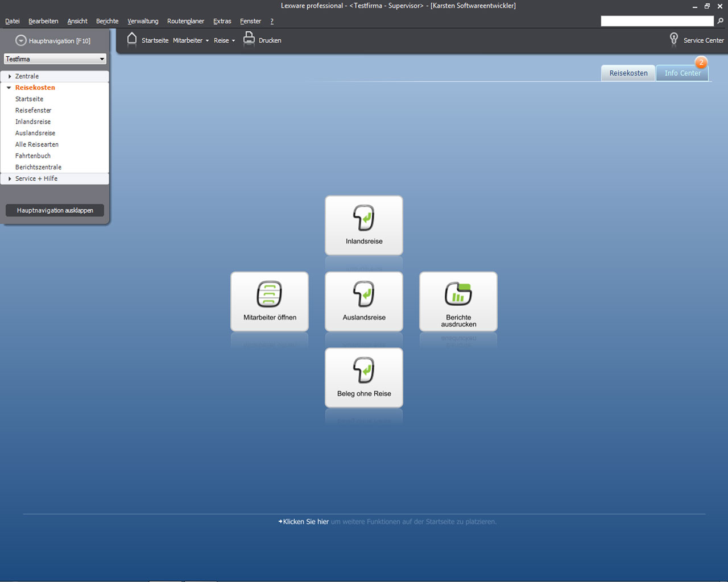This screenshot has width=728, height=582.
Task: Open the Inlandsreise tile icon
Action: point(364,218)
